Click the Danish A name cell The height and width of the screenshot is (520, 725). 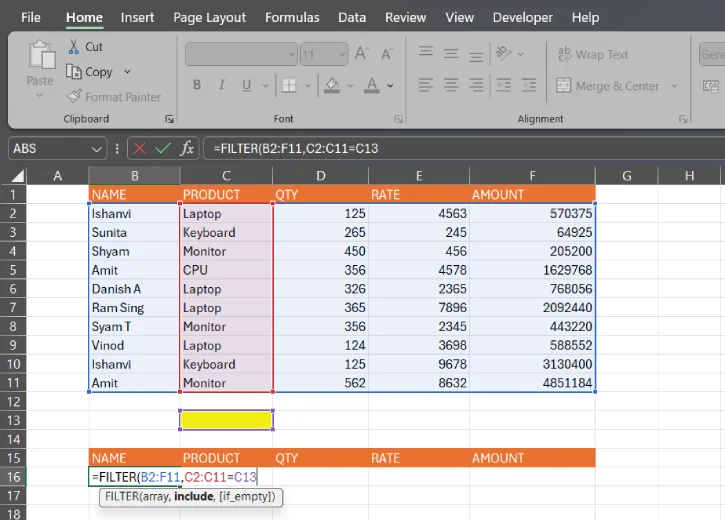pyautogui.click(x=135, y=289)
